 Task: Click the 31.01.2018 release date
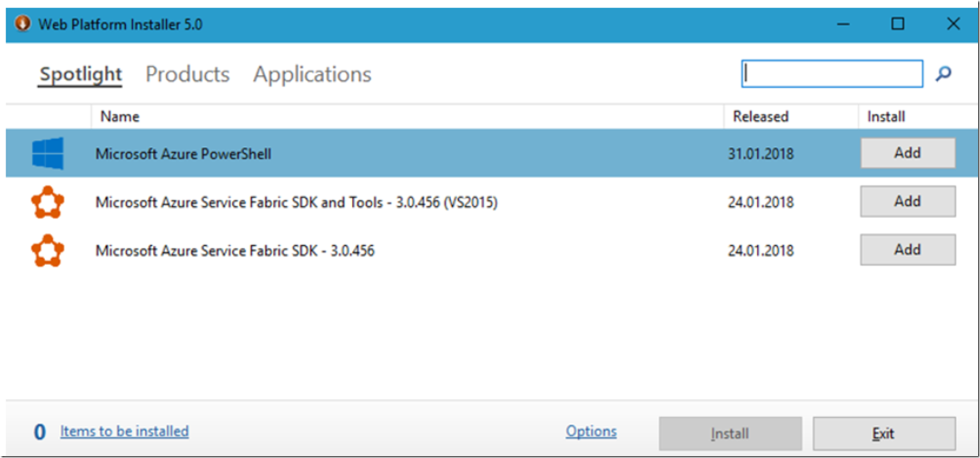(x=761, y=154)
